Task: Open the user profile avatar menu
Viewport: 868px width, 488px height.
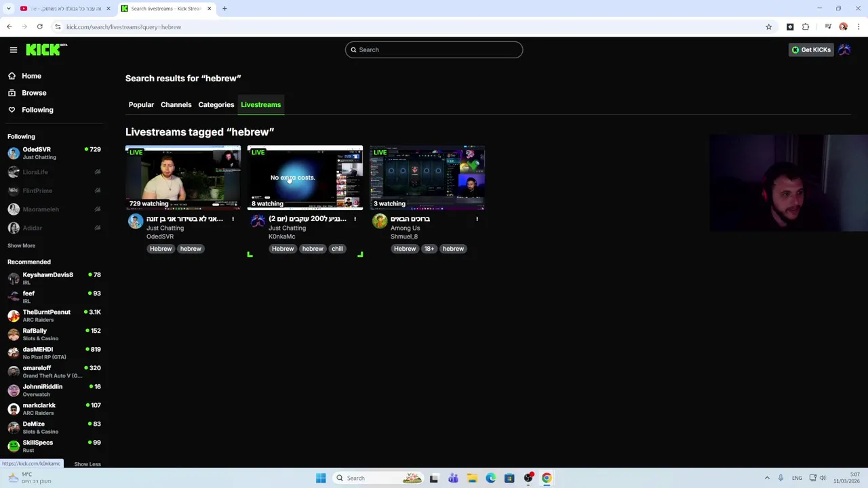Action: (844, 49)
